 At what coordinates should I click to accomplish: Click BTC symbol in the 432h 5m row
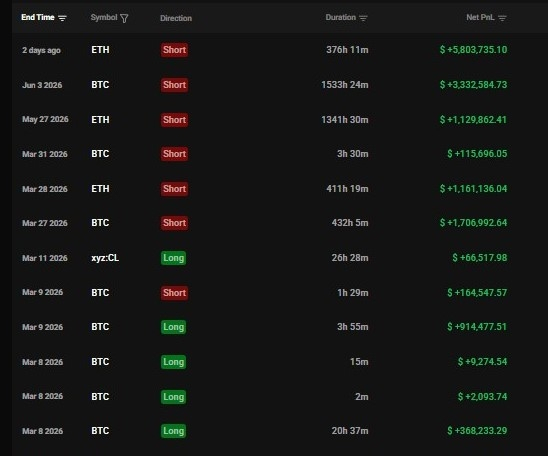(100, 223)
